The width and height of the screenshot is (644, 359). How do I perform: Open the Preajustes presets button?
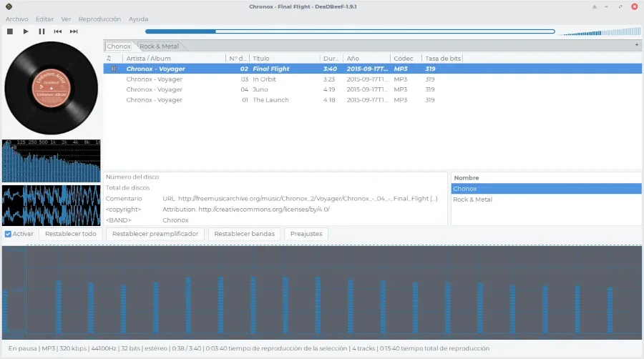(x=306, y=234)
